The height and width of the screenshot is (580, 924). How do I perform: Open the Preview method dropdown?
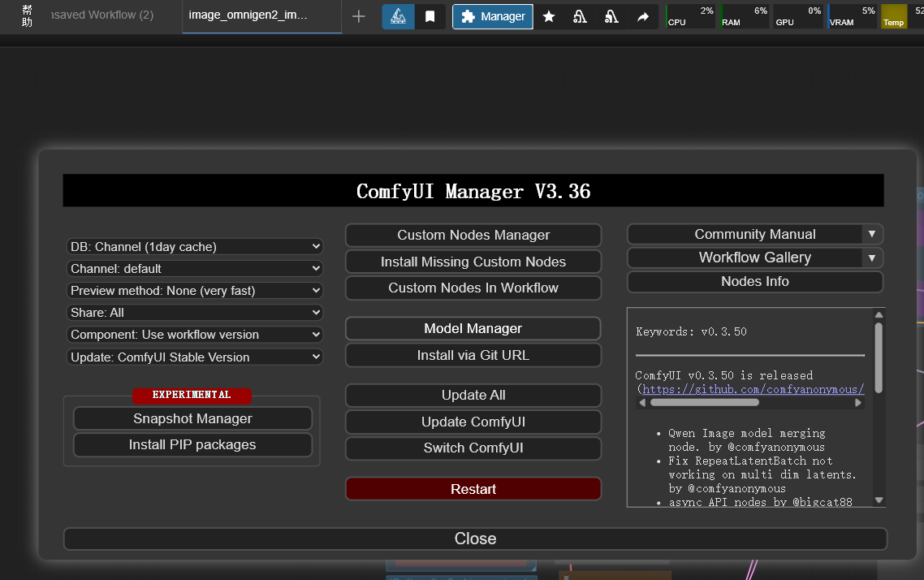[195, 291]
